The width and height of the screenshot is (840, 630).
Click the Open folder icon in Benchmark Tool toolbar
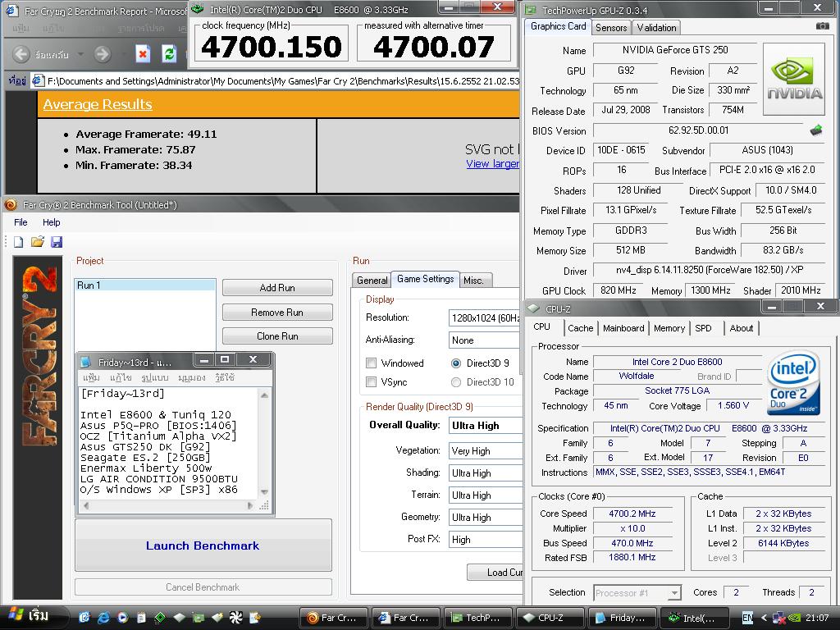[38, 242]
